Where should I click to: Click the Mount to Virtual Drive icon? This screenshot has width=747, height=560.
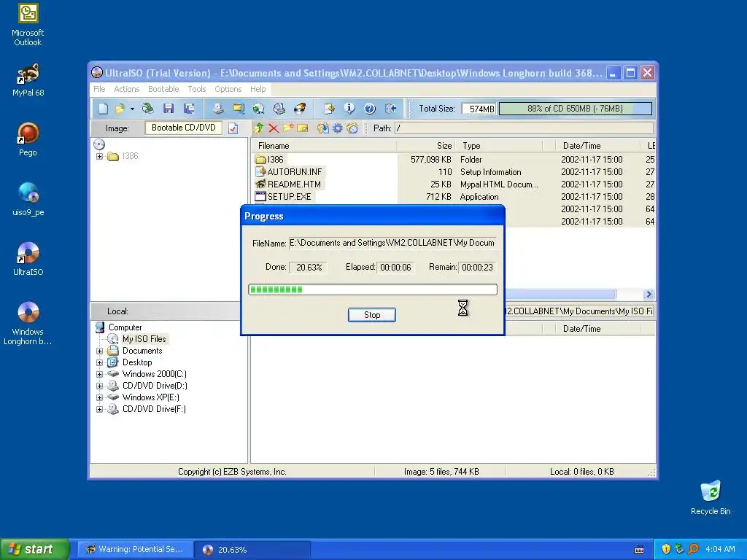[279, 109]
